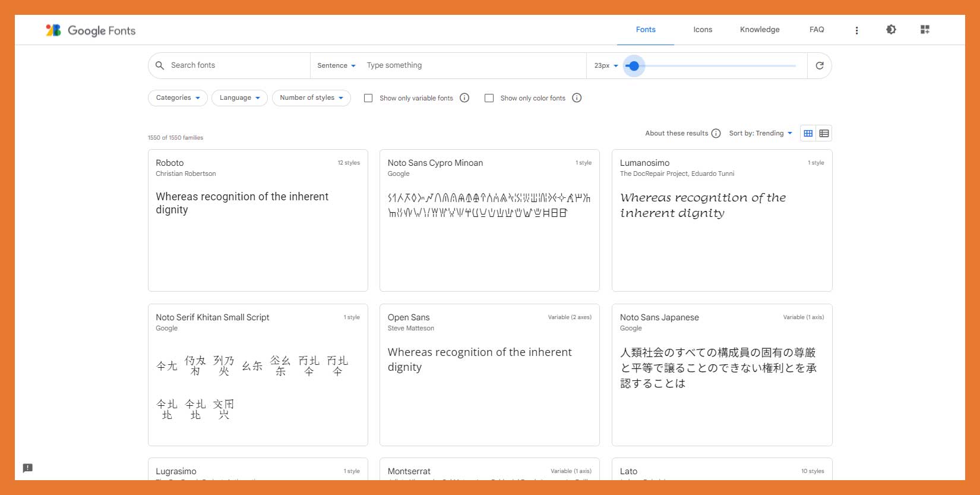Click the 12 styles label on Roboto

click(x=349, y=163)
